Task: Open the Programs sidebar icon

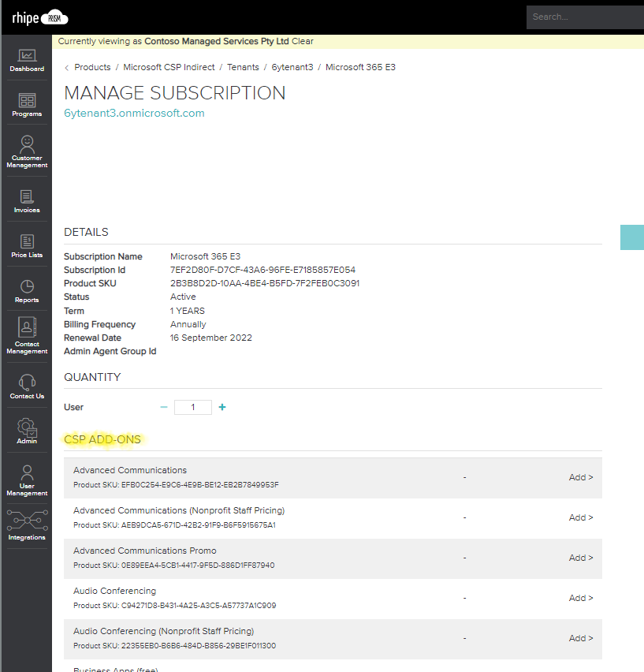Action: 27,105
